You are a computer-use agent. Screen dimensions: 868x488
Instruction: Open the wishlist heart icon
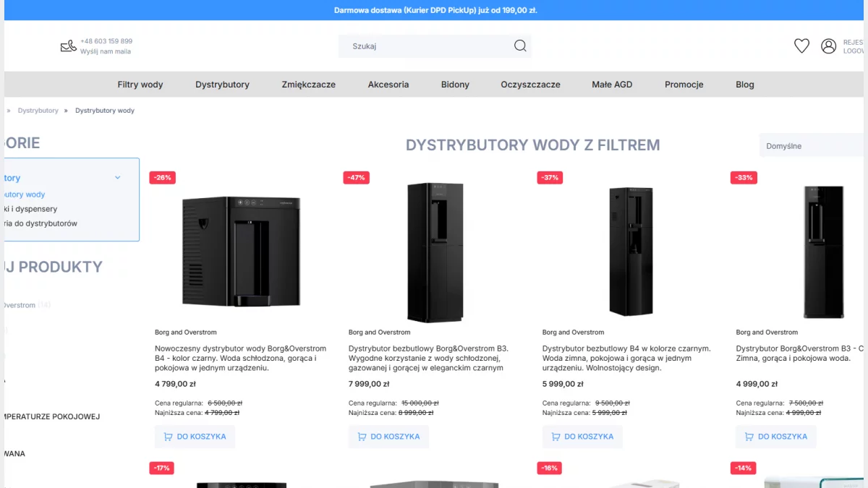[801, 46]
